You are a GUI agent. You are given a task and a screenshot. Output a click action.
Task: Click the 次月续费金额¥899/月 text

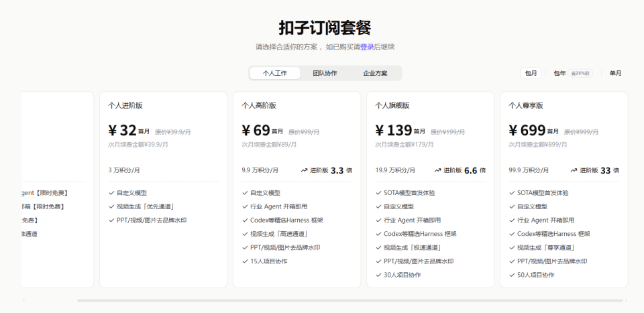pyautogui.click(x=538, y=144)
